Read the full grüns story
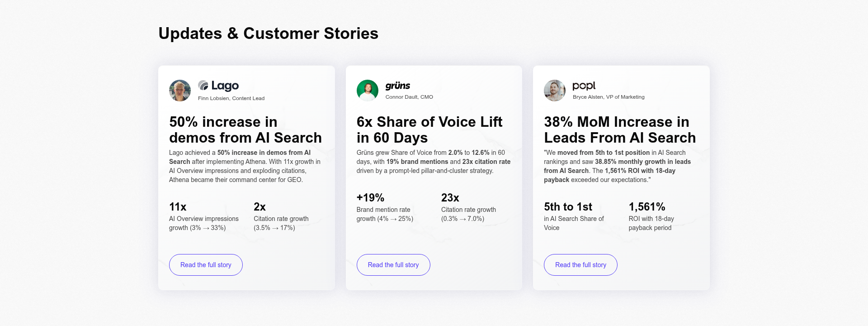 pos(393,265)
